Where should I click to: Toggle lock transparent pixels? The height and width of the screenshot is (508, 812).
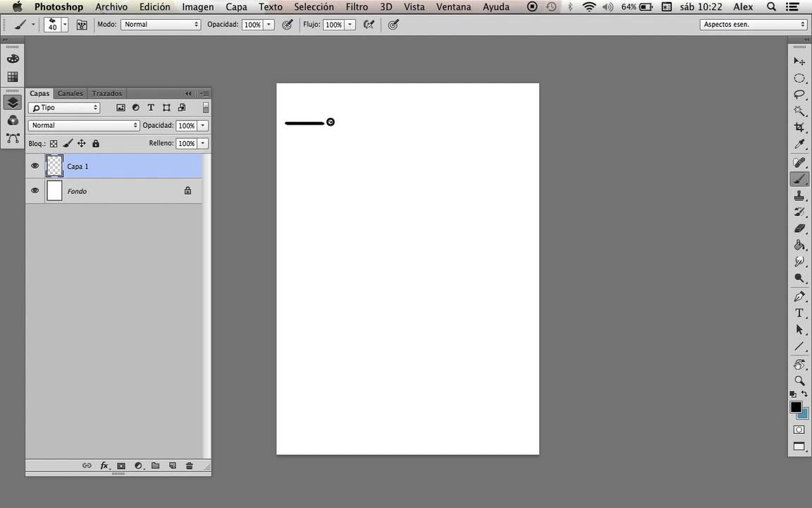pyautogui.click(x=54, y=144)
